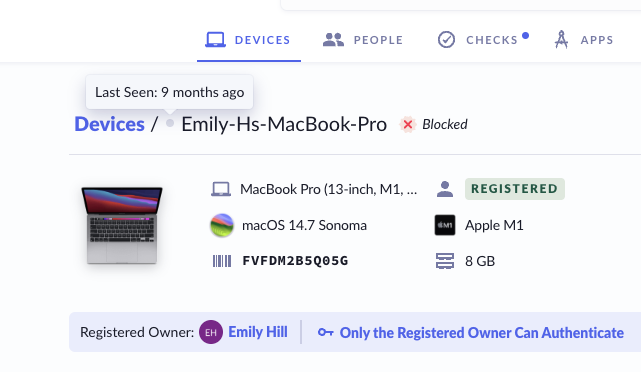Switch to the People tab

[x=363, y=40]
